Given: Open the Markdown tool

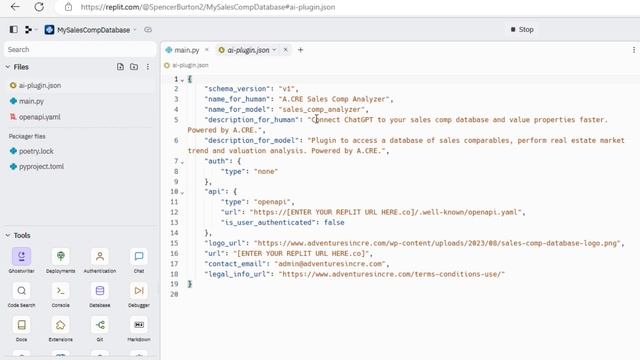Looking at the screenshot, I should 139,329.
